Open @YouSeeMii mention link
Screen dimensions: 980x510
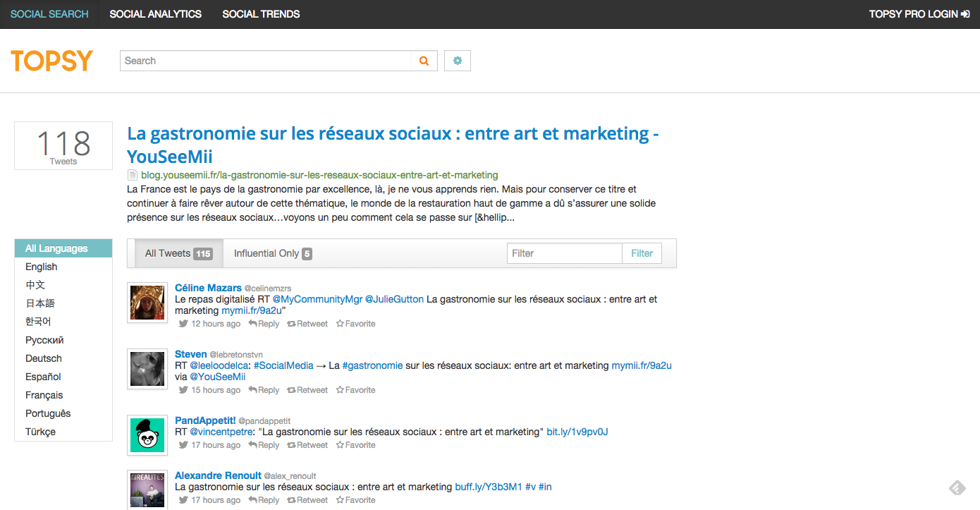(218, 377)
